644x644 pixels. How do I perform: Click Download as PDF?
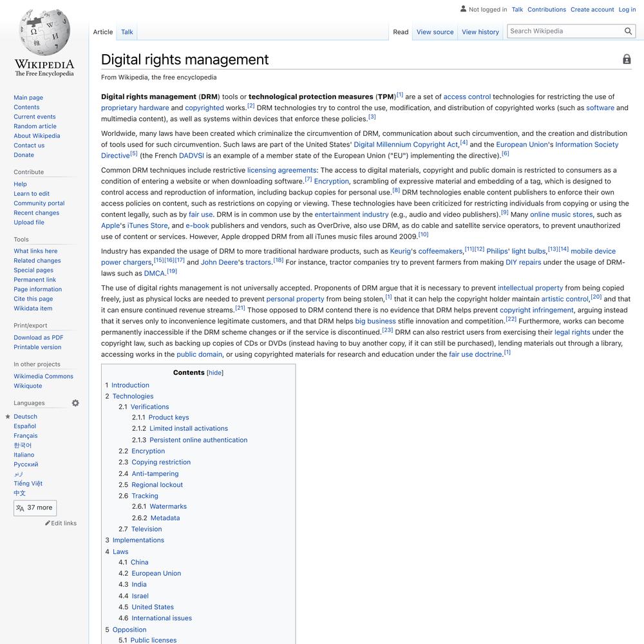(38, 337)
